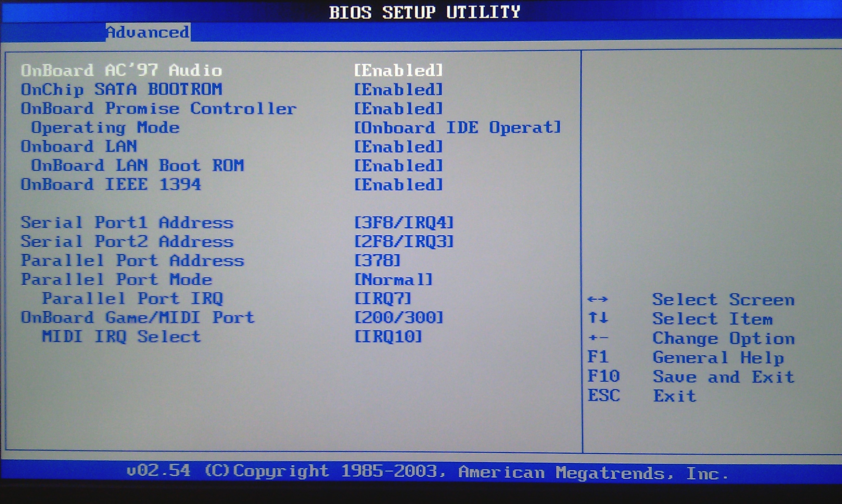Click the Select Item help text

click(x=713, y=319)
